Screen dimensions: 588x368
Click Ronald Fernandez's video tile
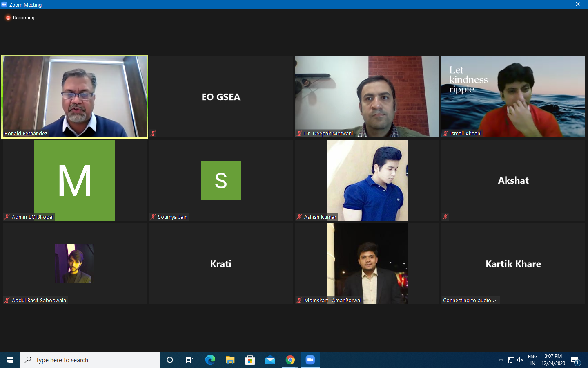point(75,97)
